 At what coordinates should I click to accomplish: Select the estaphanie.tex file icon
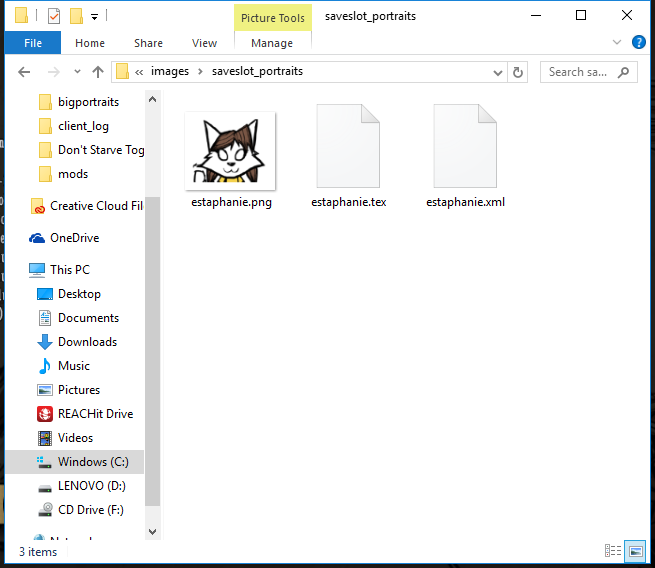pos(348,146)
